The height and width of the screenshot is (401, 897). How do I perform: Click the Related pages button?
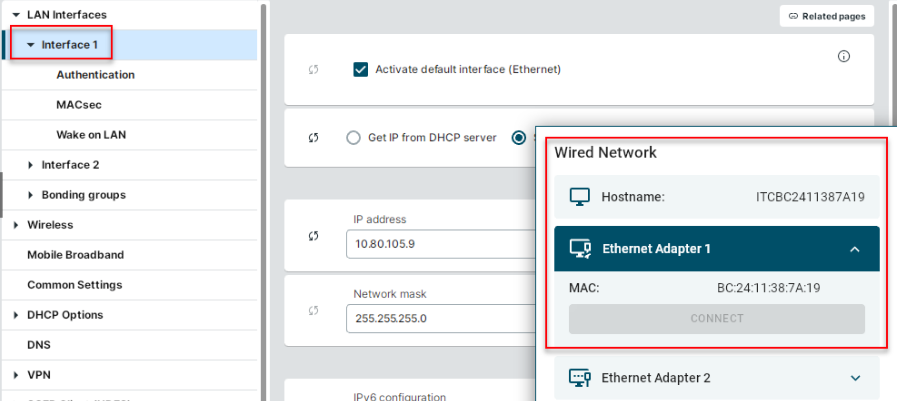click(x=827, y=17)
